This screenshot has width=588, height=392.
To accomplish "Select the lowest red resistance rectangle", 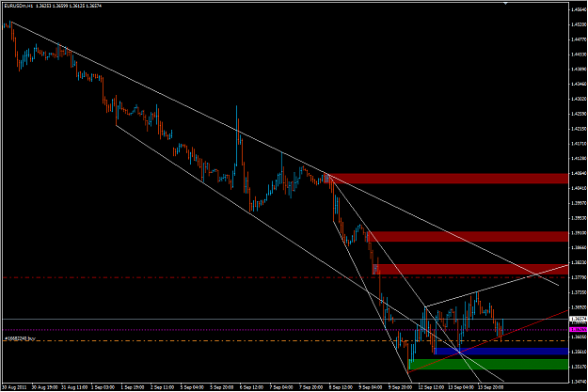I will pyautogui.click(x=470, y=270).
